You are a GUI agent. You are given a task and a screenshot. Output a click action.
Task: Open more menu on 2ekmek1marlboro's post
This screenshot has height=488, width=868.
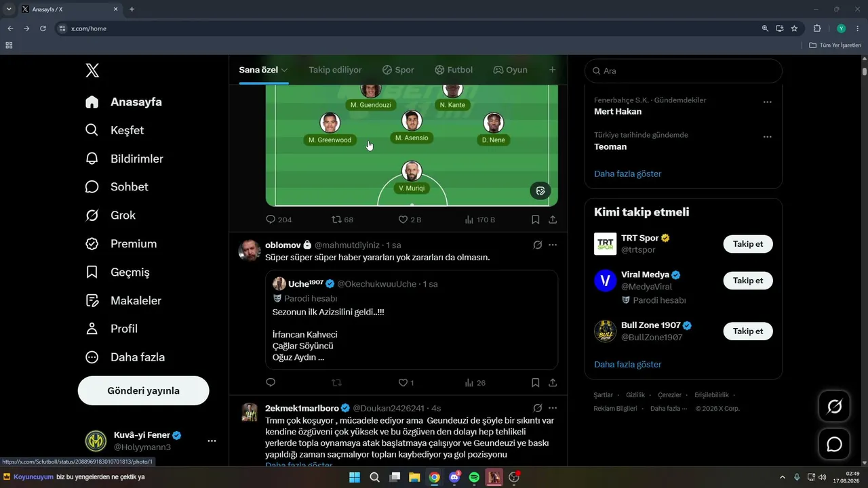553,408
